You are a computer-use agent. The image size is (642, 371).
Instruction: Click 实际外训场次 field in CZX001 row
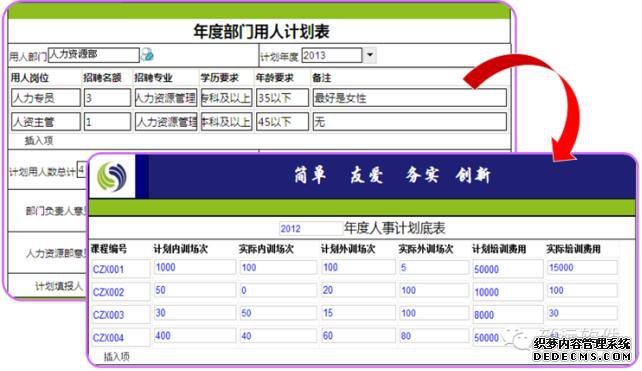pyautogui.click(x=434, y=267)
